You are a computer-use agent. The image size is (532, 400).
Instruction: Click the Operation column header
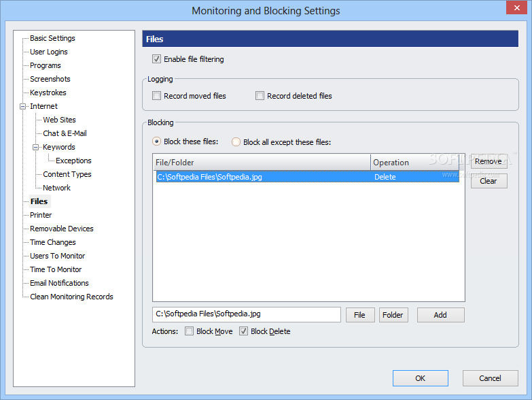[x=414, y=163]
